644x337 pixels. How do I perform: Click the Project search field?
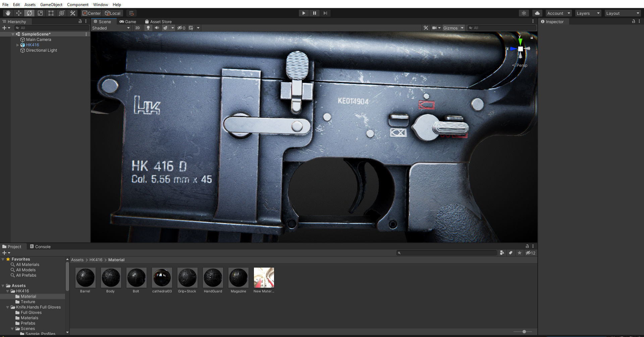pyautogui.click(x=447, y=253)
